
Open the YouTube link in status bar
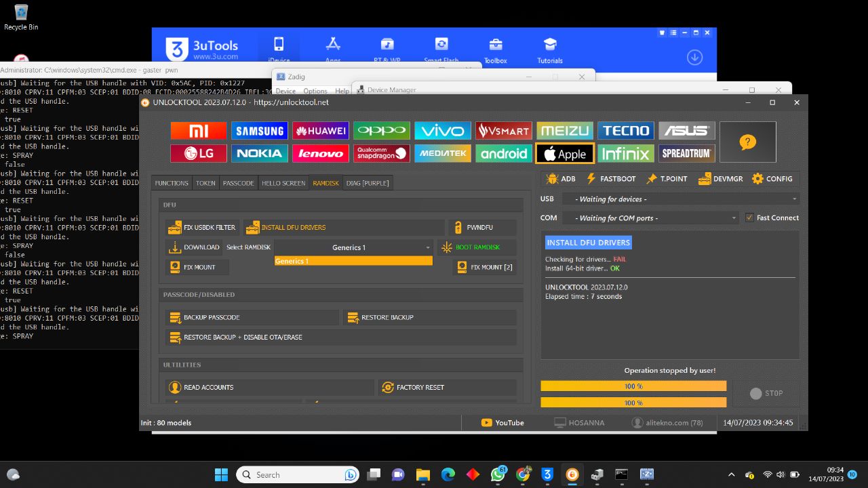502,422
